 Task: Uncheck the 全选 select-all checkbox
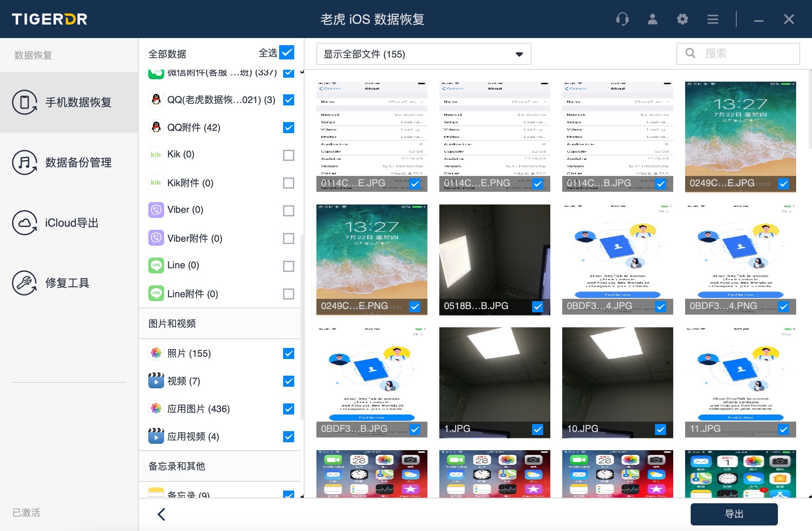pos(287,53)
